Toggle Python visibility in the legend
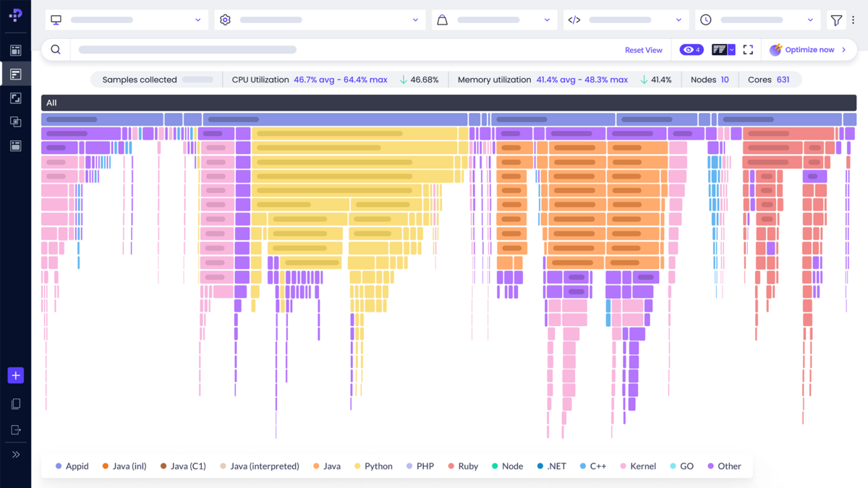This screenshot has height=488, width=868. point(373,466)
